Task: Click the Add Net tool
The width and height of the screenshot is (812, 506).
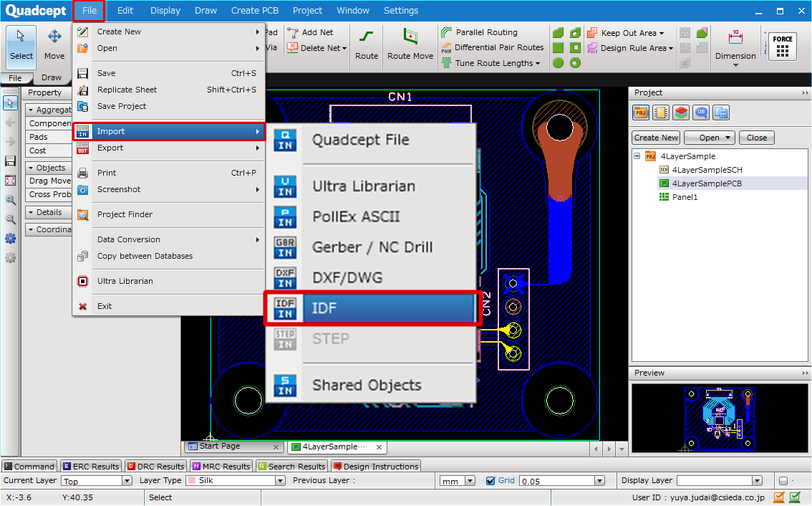Action: click(311, 33)
